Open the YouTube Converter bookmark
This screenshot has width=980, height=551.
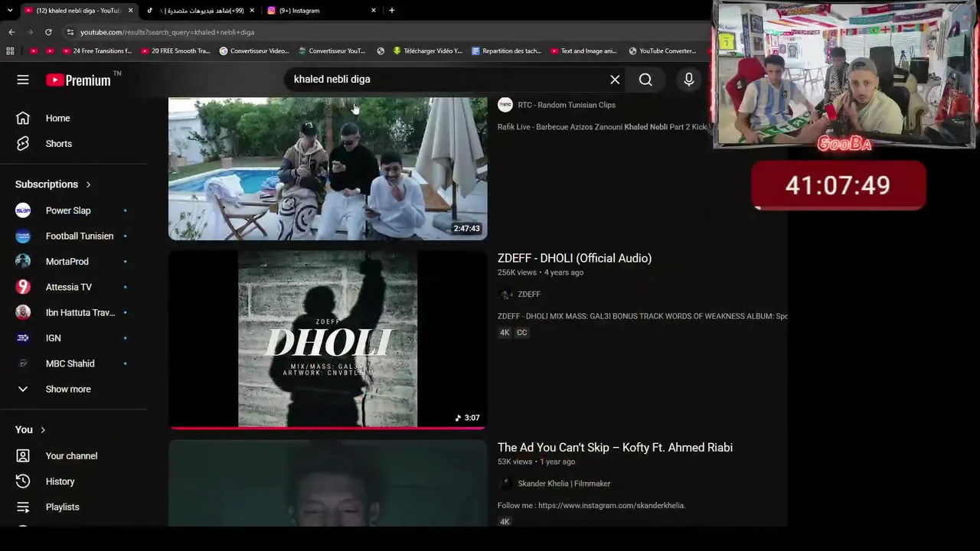pyautogui.click(x=662, y=51)
